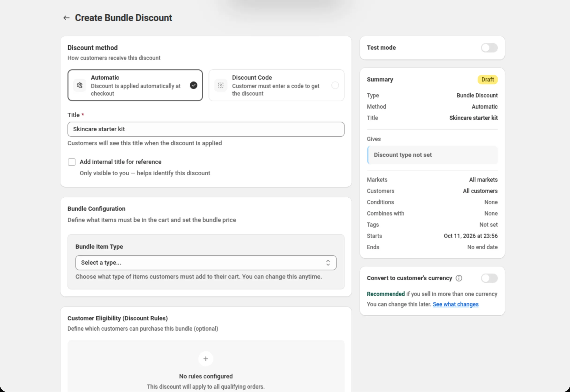The image size is (570, 392).
Task: Click the Recommended label in currency card
Action: click(x=386, y=294)
